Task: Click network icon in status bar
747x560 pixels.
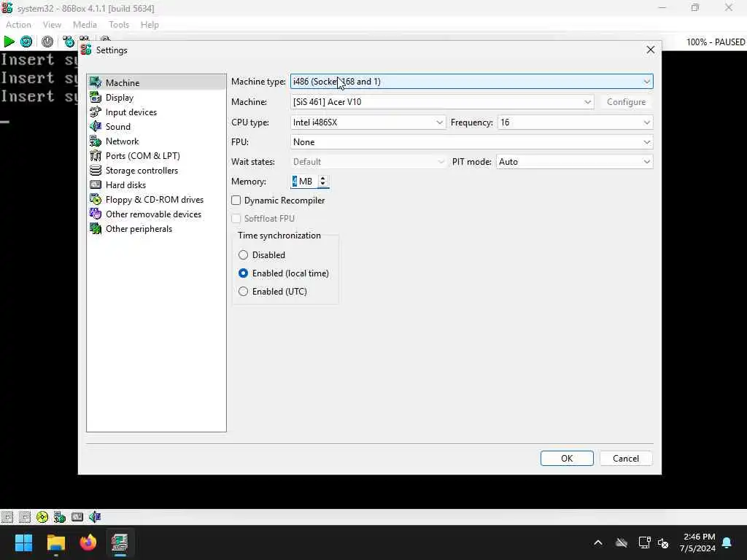Action: tap(60, 517)
